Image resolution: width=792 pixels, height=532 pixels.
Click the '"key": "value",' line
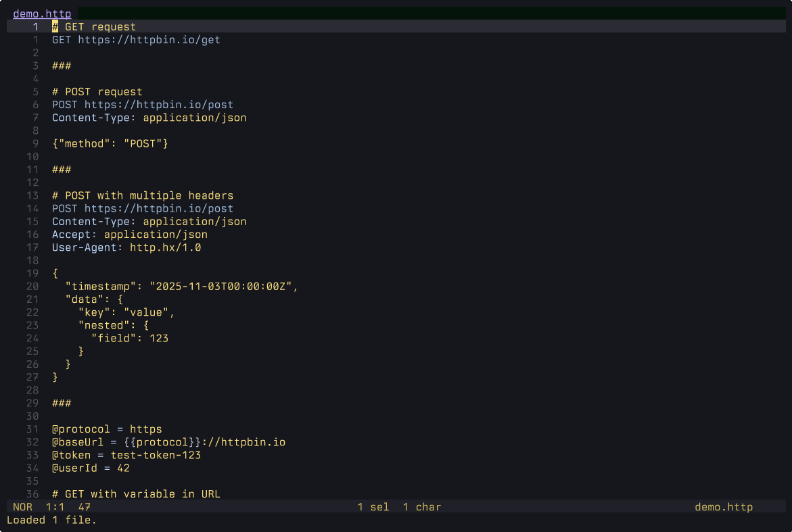coord(126,312)
